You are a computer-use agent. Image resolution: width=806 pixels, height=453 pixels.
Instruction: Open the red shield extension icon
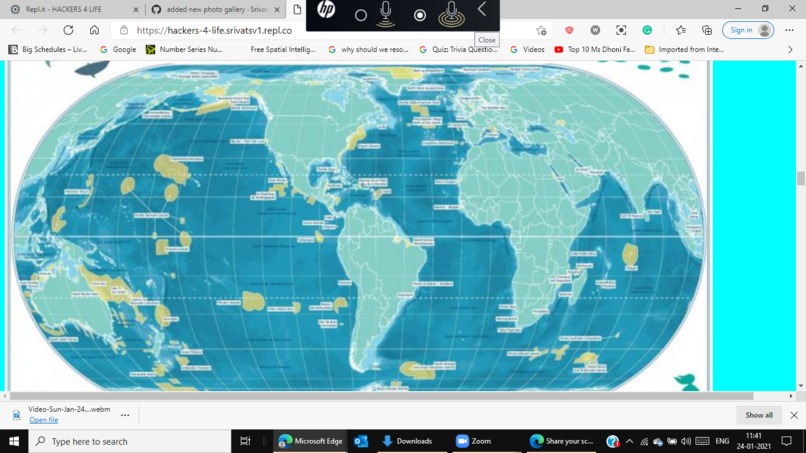tap(569, 30)
